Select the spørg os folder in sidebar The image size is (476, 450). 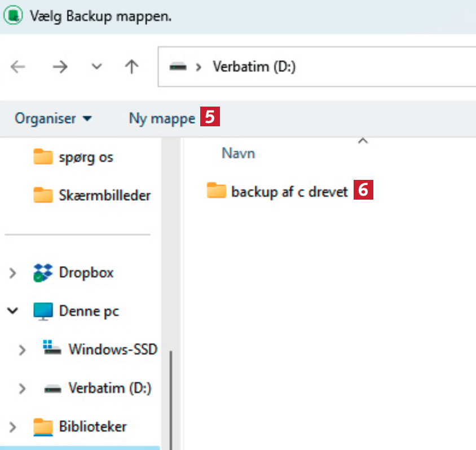click(x=85, y=156)
